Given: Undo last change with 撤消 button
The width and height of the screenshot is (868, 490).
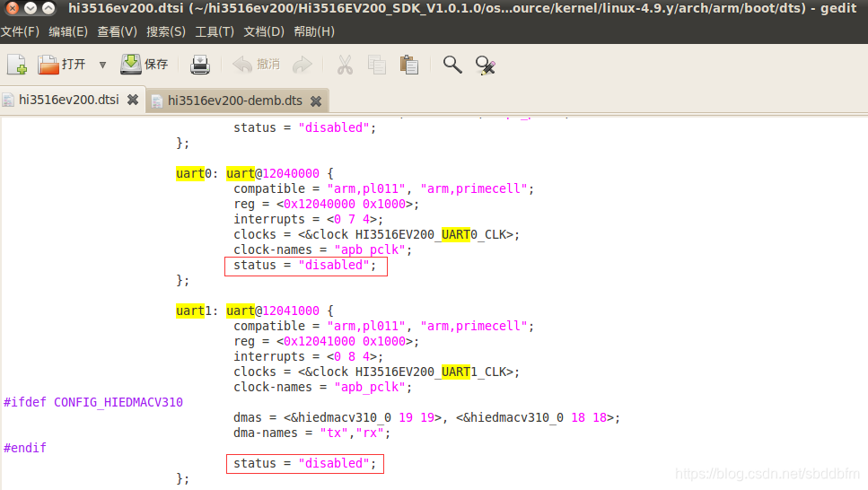Looking at the screenshot, I should 257,65.
